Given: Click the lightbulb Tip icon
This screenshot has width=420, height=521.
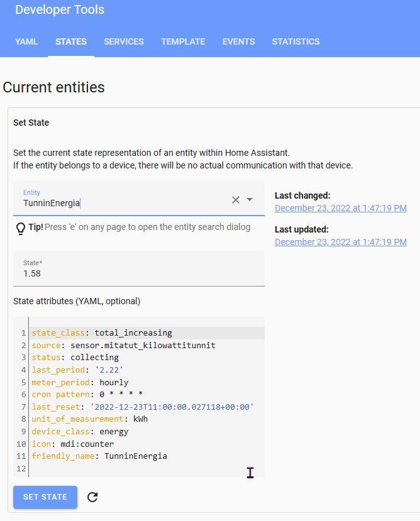Looking at the screenshot, I should [x=20, y=228].
